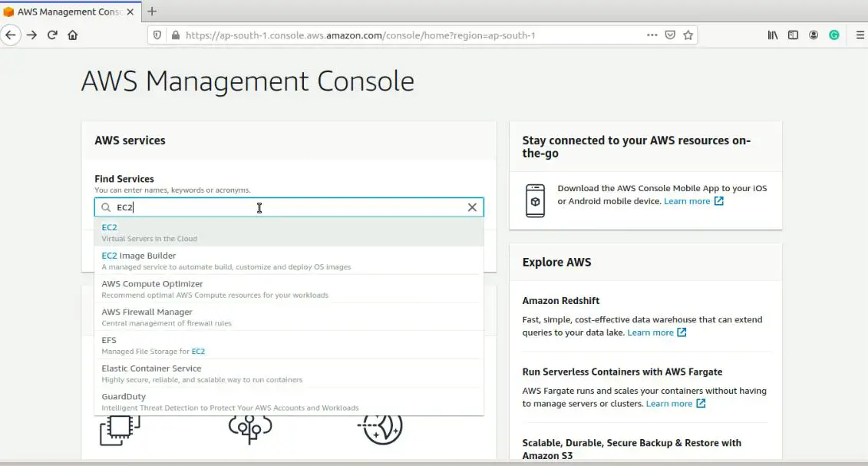Open the Firefox Library icon
The image size is (868, 466).
[773, 35]
